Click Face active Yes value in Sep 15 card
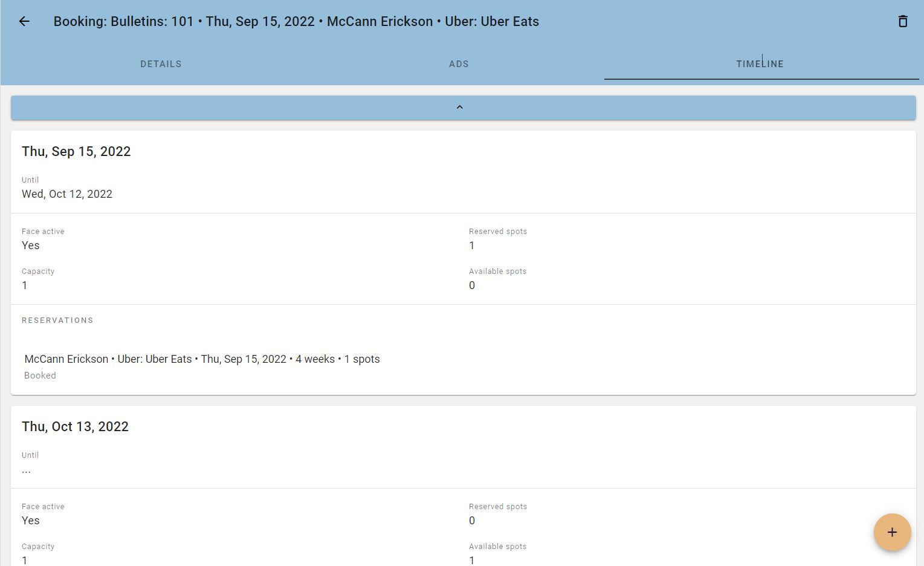924x566 pixels. 31,246
